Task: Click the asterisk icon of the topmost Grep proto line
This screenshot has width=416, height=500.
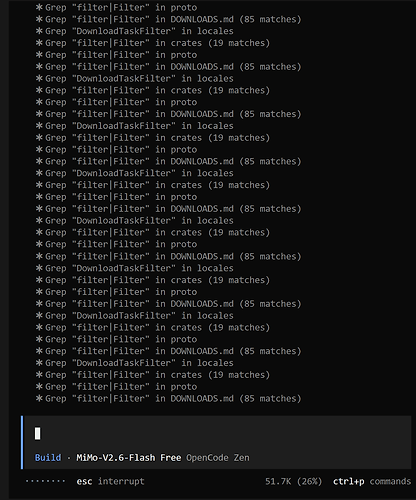Action: [39, 7]
